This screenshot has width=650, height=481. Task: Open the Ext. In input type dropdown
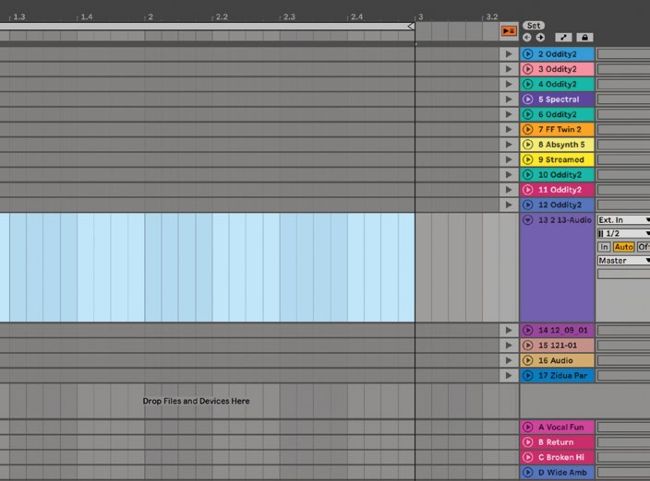click(622, 219)
